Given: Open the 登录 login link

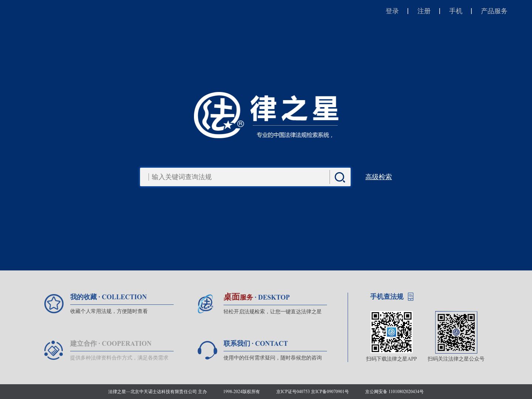Looking at the screenshot, I should point(392,11).
